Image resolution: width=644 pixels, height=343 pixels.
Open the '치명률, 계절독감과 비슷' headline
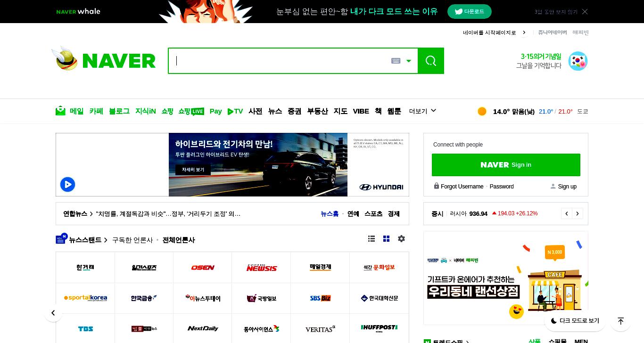pos(168,214)
